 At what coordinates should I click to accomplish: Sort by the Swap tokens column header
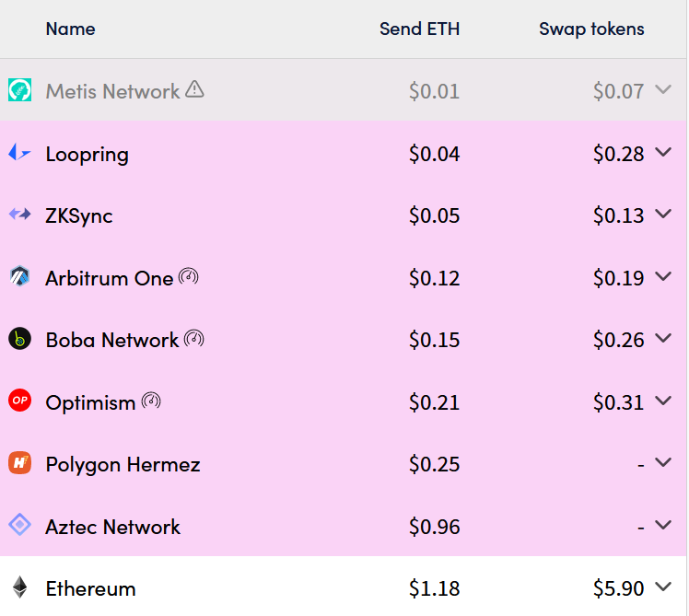[x=591, y=29]
